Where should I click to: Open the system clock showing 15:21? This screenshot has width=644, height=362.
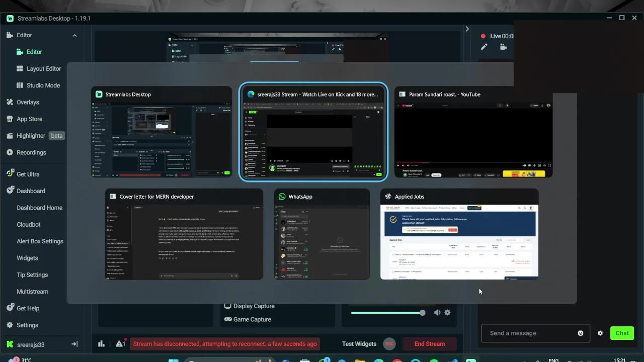[x=620, y=359]
